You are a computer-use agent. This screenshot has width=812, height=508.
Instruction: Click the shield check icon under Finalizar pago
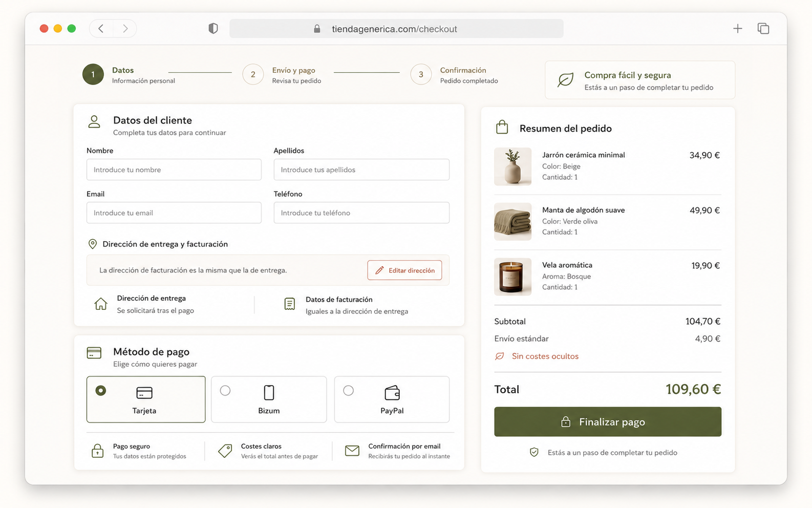click(x=534, y=453)
